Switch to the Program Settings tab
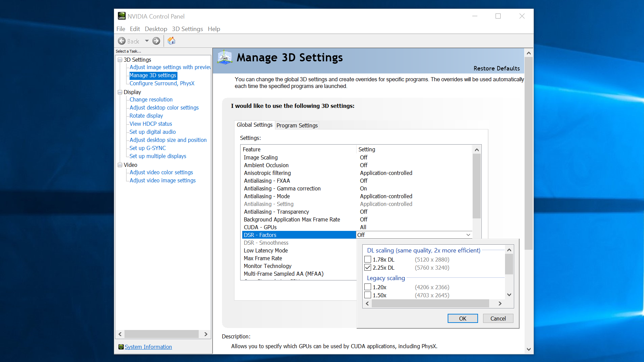This screenshot has height=362, width=644. (x=297, y=125)
